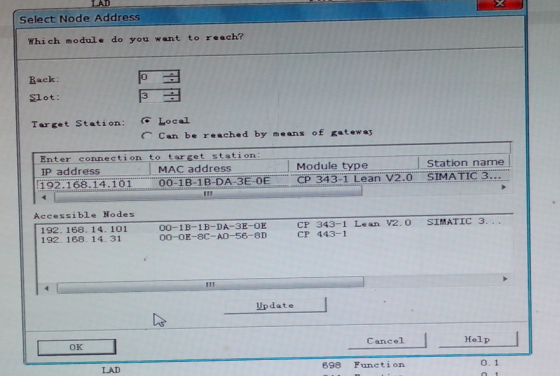The height and width of the screenshot is (384, 560).
Task: Click left arrow of Accessible Nodes scrollbar
Action: click(x=46, y=288)
